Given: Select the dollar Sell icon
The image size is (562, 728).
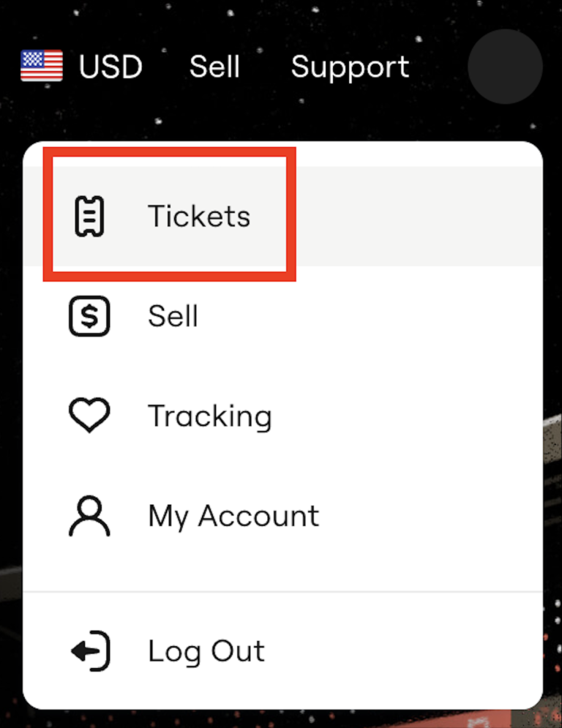Looking at the screenshot, I should pyautogui.click(x=89, y=315).
